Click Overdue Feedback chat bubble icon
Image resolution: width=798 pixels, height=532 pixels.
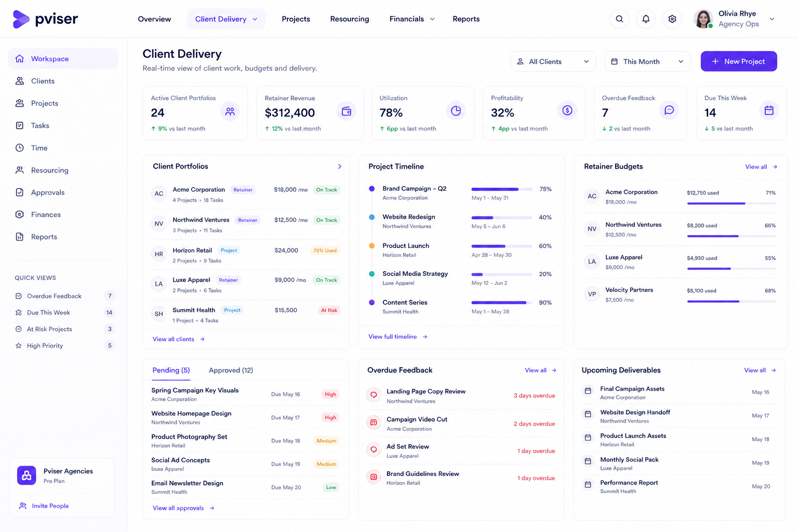coord(669,110)
